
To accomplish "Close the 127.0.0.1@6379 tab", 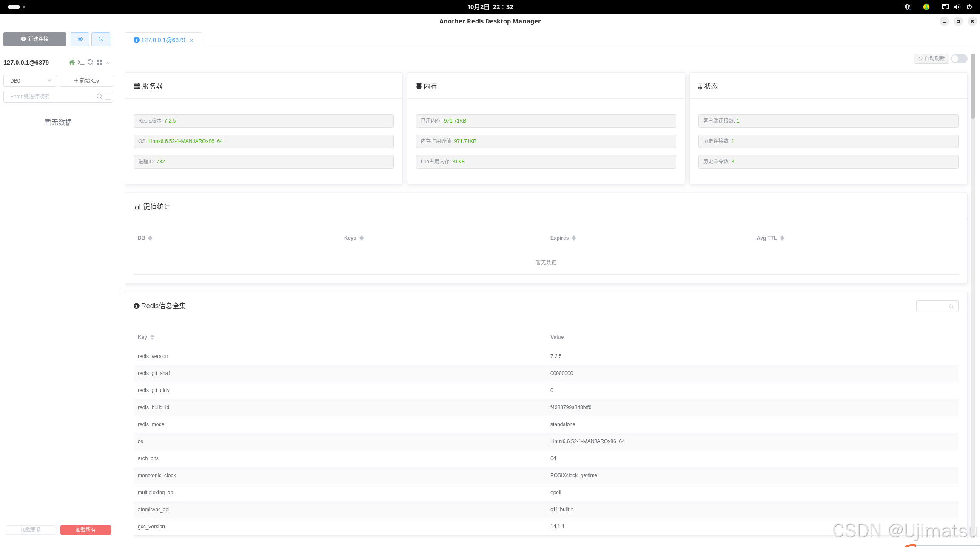I will tap(191, 40).
